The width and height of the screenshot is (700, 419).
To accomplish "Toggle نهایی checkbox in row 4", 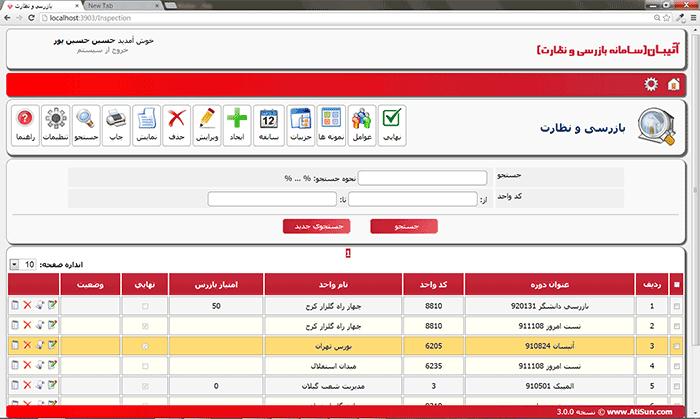I will click(x=145, y=366).
